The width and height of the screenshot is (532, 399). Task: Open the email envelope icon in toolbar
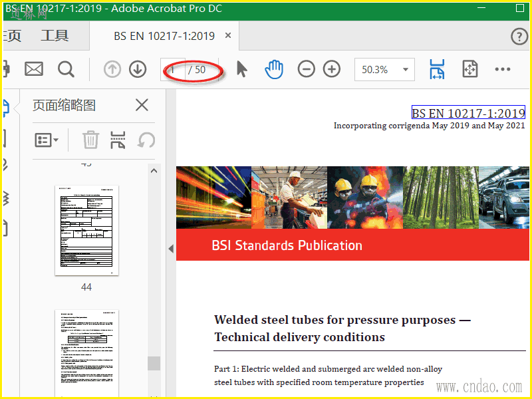(x=34, y=69)
